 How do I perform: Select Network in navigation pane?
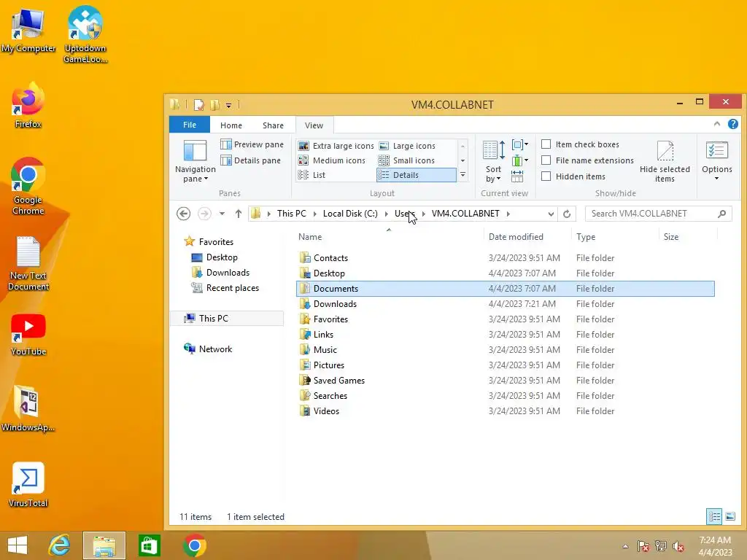click(215, 349)
